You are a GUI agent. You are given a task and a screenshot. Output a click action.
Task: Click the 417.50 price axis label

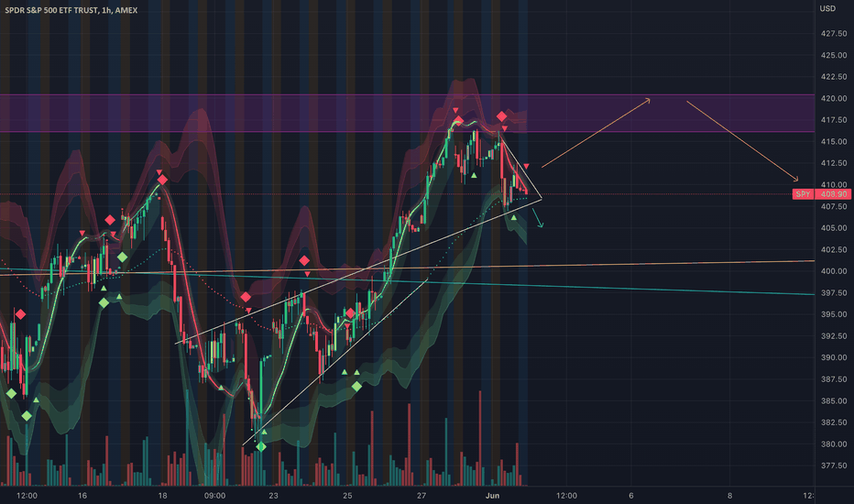834,120
